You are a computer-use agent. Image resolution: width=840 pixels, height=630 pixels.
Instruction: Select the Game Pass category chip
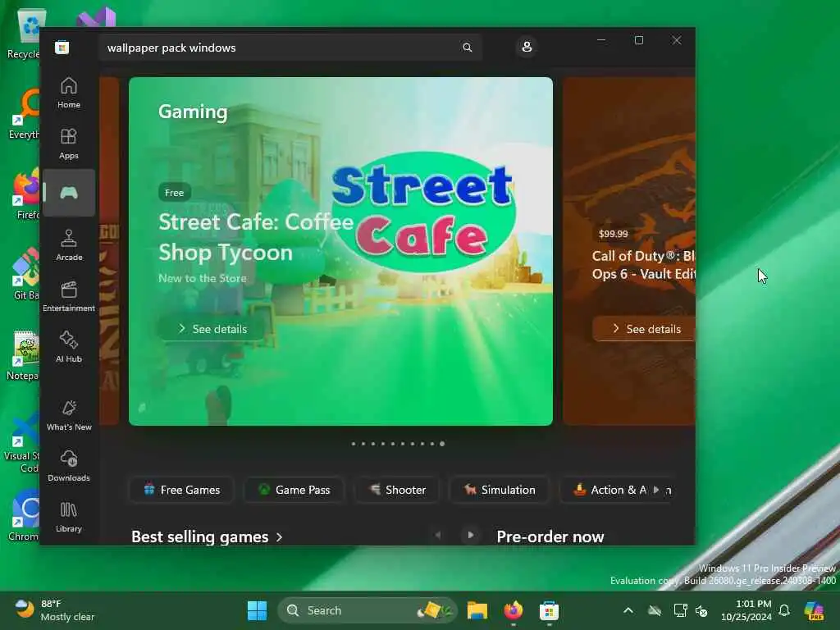point(294,490)
